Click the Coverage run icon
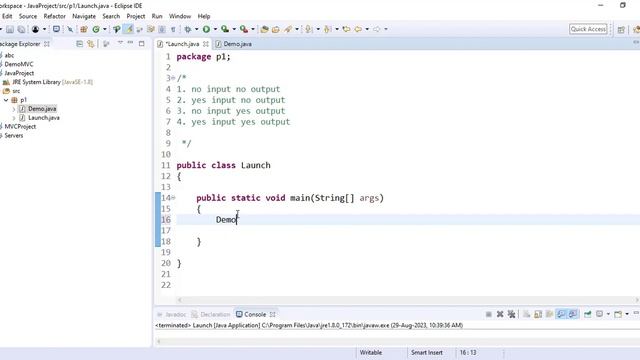This screenshot has width=640, height=360. 225,29
